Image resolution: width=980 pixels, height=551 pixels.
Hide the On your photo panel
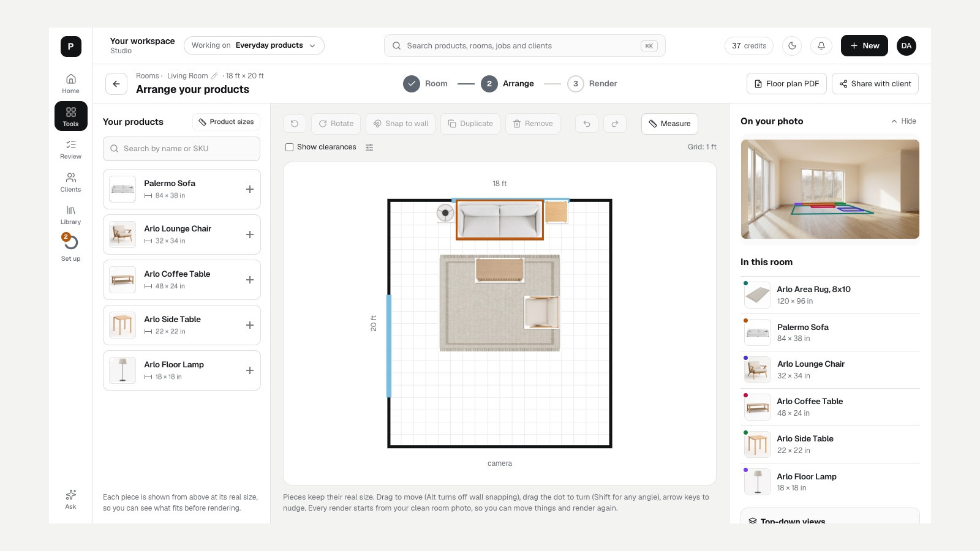tap(904, 121)
